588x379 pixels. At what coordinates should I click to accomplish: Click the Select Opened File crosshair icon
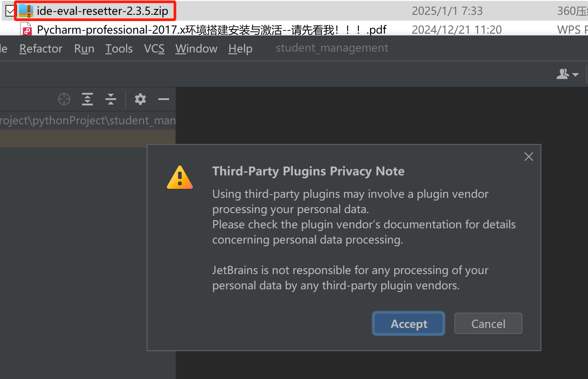pyautogui.click(x=64, y=99)
